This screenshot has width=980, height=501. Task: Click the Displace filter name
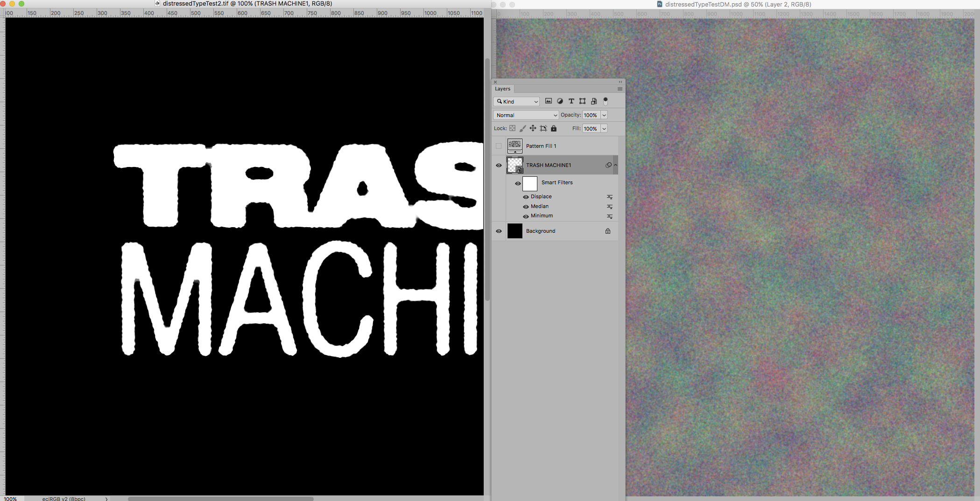[x=541, y=196]
